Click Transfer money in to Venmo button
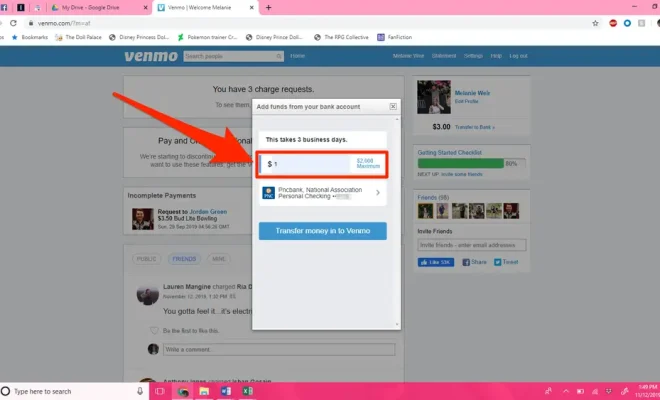This screenshot has width=660, height=400. pos(322,231)
